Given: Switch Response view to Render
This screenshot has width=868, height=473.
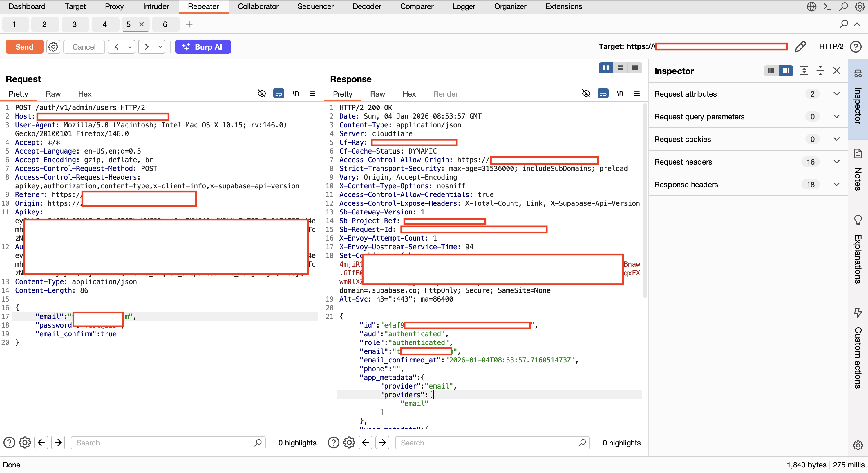Looking at the screenshot, I should 445,94.
